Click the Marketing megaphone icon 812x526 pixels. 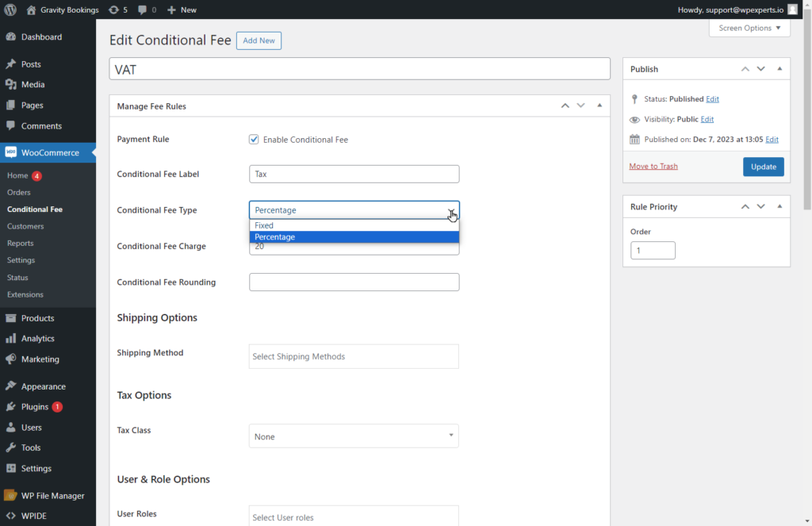pyautogui.click(x=11, y=359)
